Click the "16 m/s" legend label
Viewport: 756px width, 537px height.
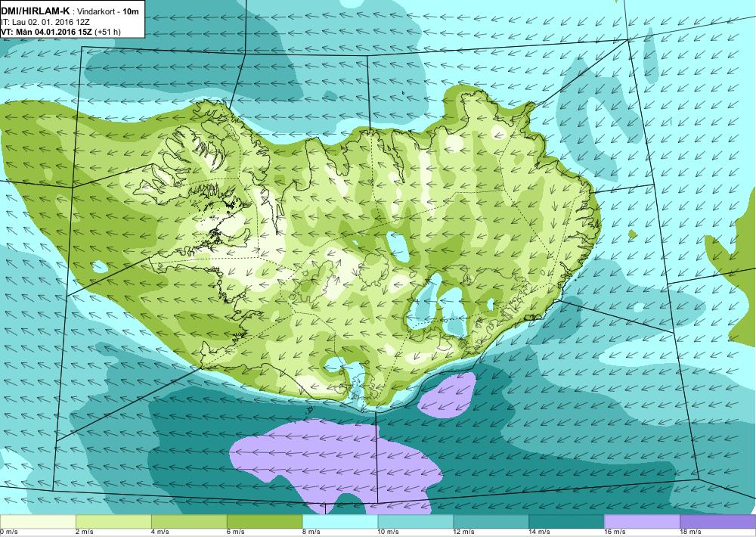(x=615, y=532)
